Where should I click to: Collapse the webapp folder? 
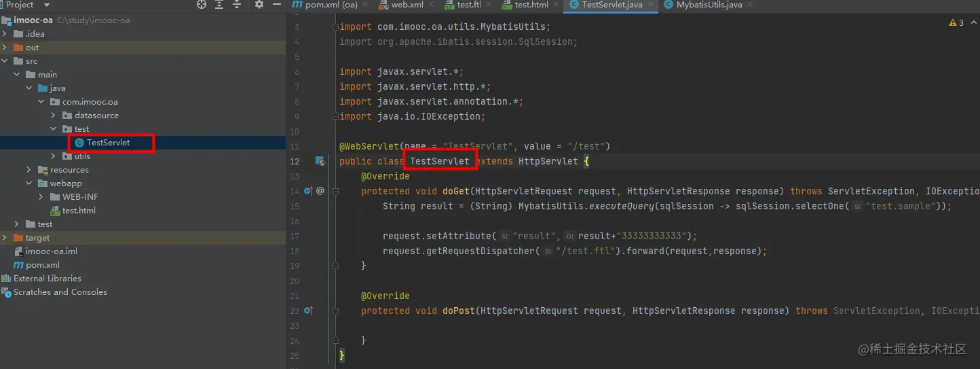(29, 183)
